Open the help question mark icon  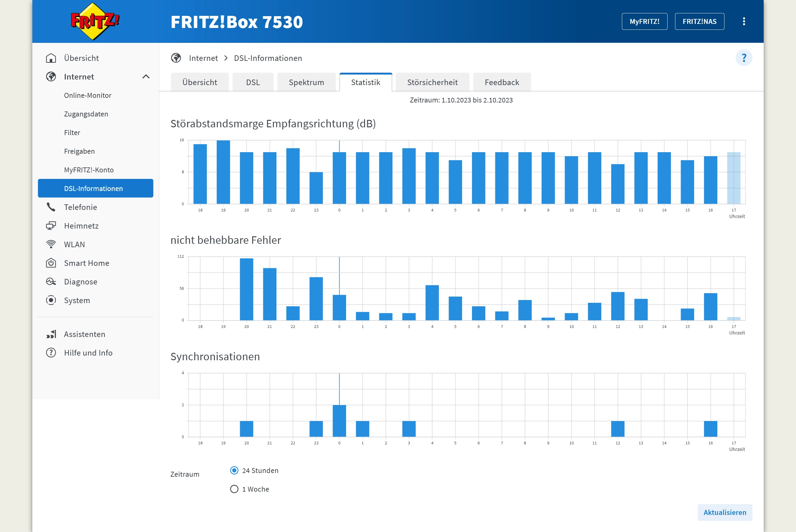(744, 58)
